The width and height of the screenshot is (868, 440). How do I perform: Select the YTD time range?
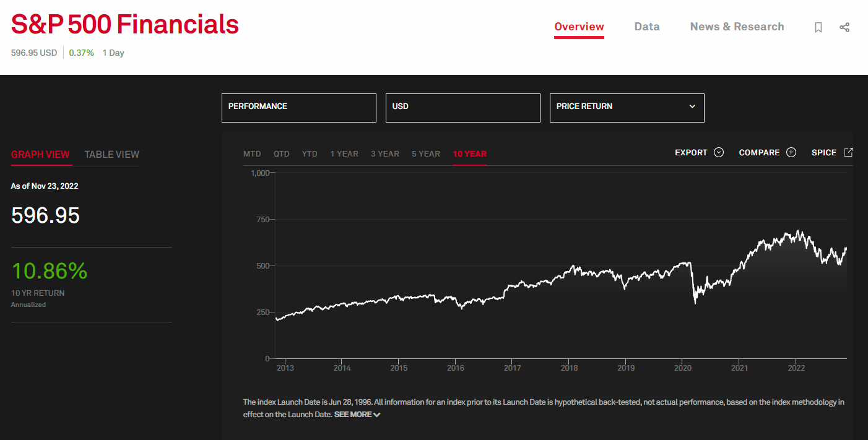pyautogui.click(x=310, y=153)
